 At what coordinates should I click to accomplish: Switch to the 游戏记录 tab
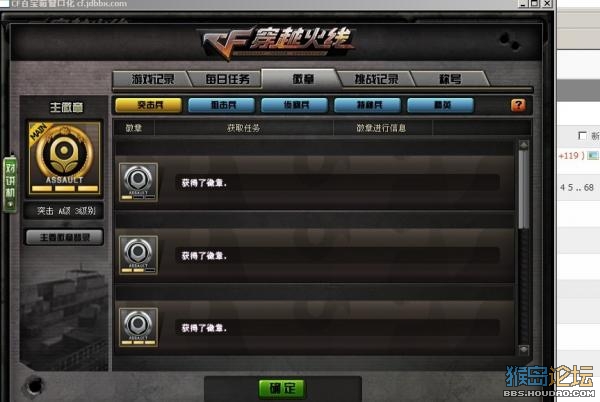pos(153,79)
